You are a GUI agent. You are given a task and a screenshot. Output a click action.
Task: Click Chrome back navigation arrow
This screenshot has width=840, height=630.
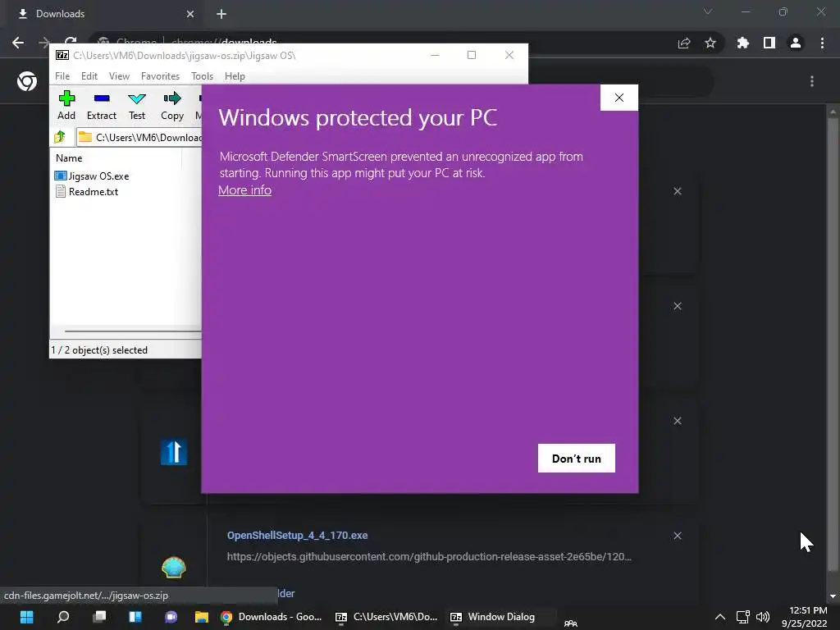click(x=18, y=43)
